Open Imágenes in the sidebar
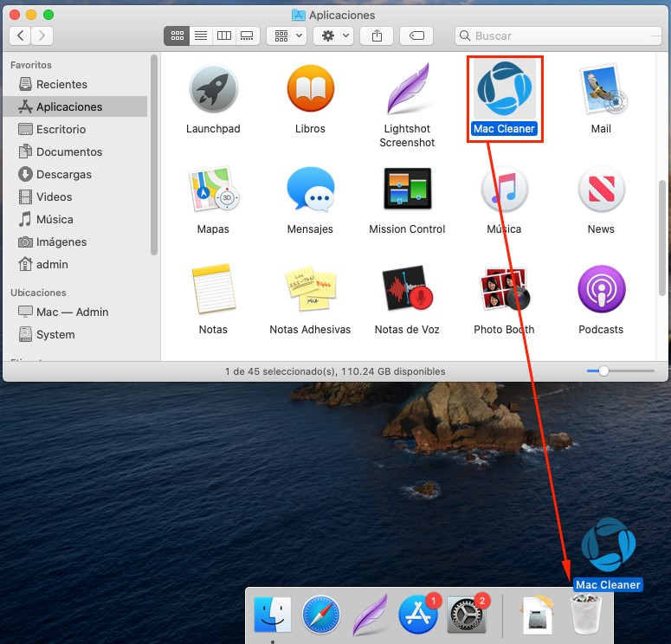This screenshot has height=644, width=671. point(74,241)
